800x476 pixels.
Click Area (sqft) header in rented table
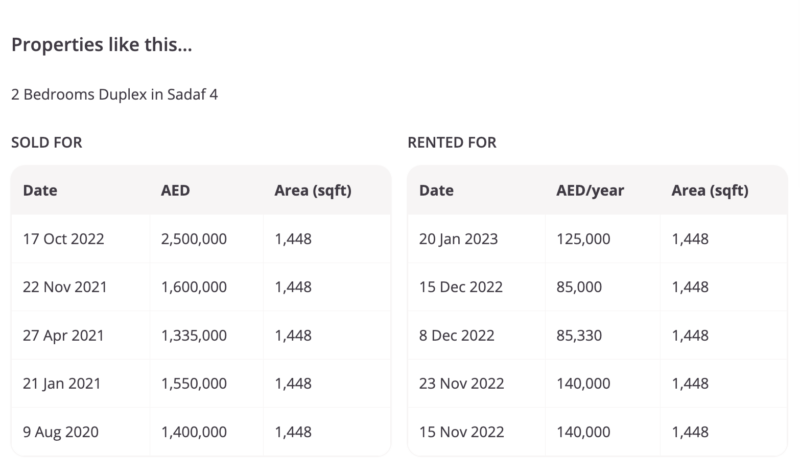[x=710, y=190]
